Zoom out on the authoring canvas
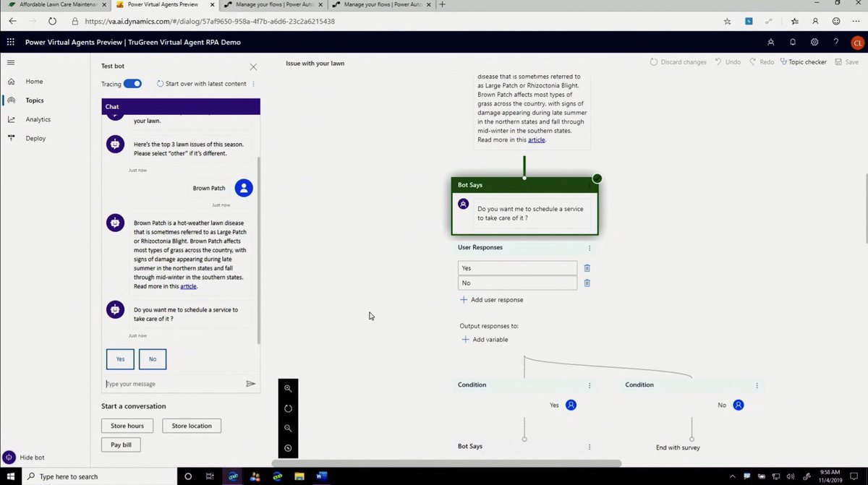868x485 pixels. pos(288,429)
